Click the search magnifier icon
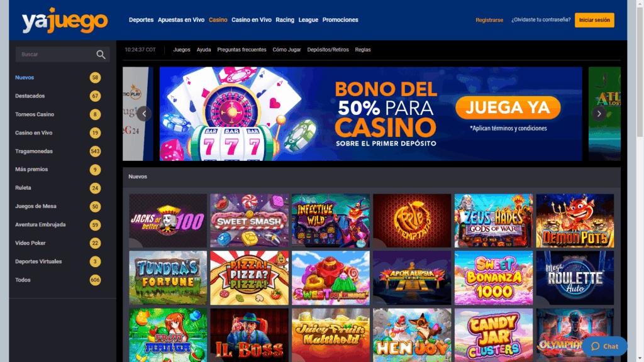The image size is (644, 362). coord(101,55)
